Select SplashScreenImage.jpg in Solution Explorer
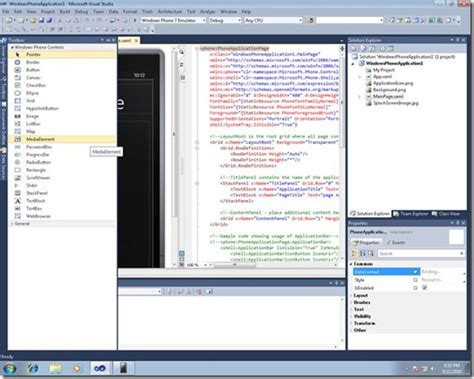Viewport: 474px width, 379px height. point(395,103)
